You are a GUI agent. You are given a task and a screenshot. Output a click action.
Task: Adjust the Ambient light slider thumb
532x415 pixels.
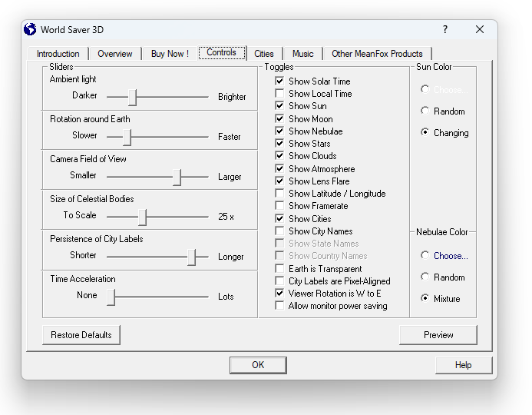click(132, 98)
